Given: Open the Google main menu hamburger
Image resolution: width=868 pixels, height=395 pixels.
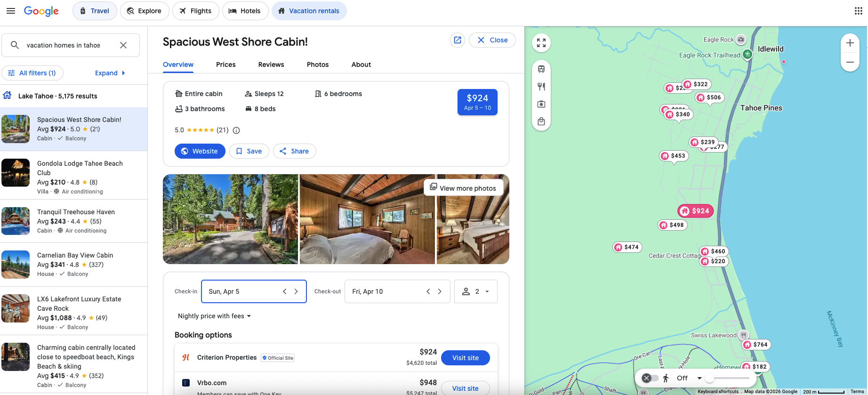Looking at the screenshot, I should pyautogui.click(x=11, y=11).
